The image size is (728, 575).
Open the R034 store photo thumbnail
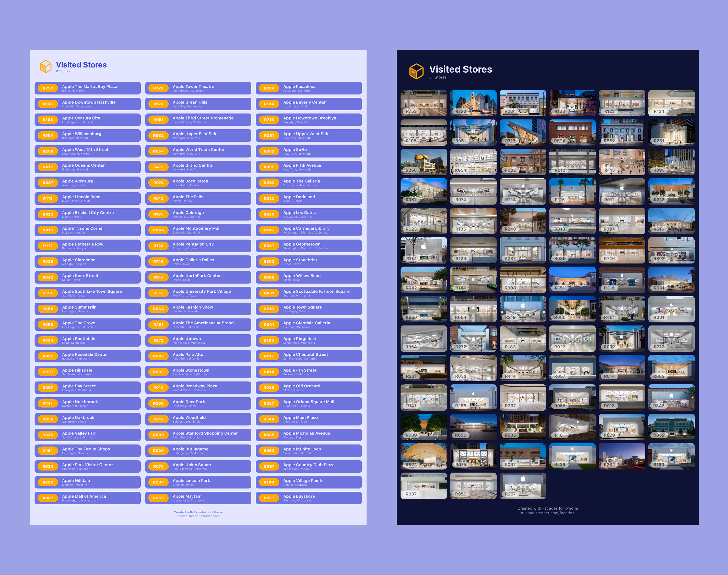[523, 103]
